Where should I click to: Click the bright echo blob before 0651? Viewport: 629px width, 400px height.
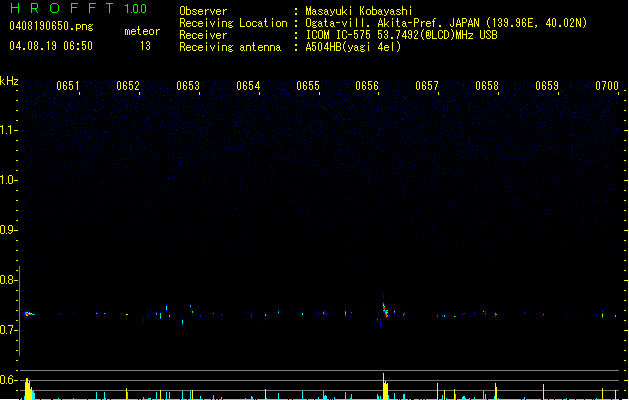click(x=29, y=314)
